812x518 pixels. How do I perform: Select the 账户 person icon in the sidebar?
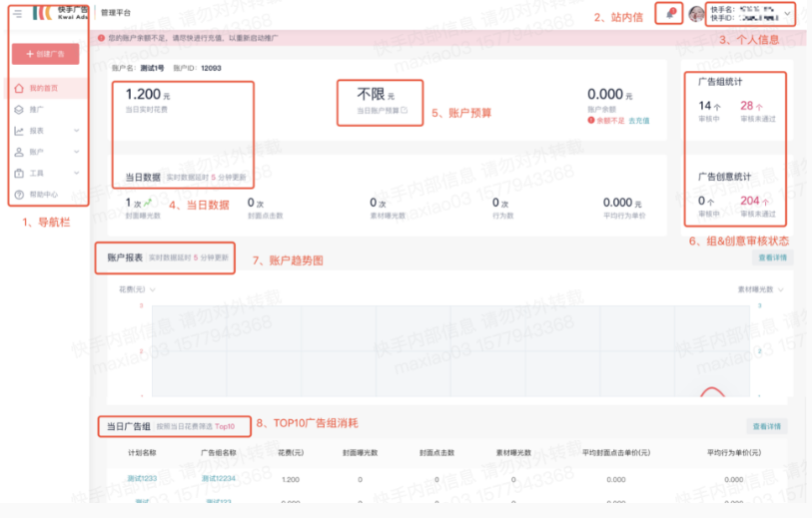click(19, 152)
